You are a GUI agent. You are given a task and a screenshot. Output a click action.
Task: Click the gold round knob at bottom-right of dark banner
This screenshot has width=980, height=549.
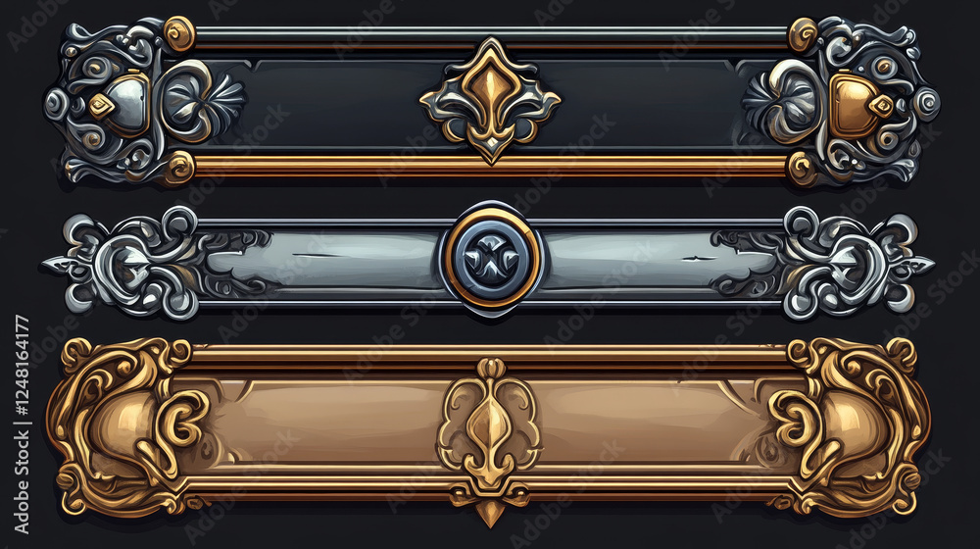click(x=803, y=169)
